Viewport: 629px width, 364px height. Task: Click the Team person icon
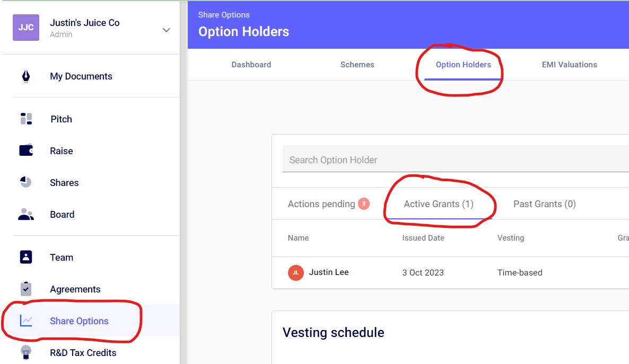(26, 257)
